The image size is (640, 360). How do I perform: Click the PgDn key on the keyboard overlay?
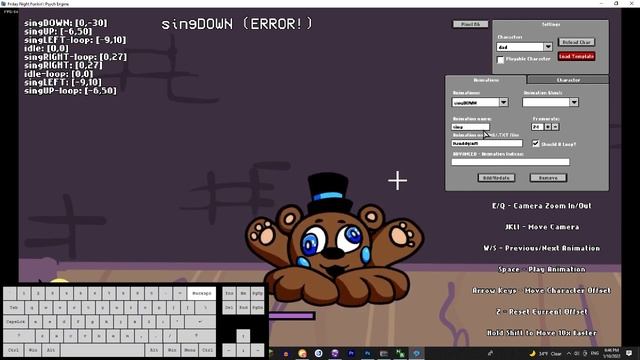coord(258,307)
